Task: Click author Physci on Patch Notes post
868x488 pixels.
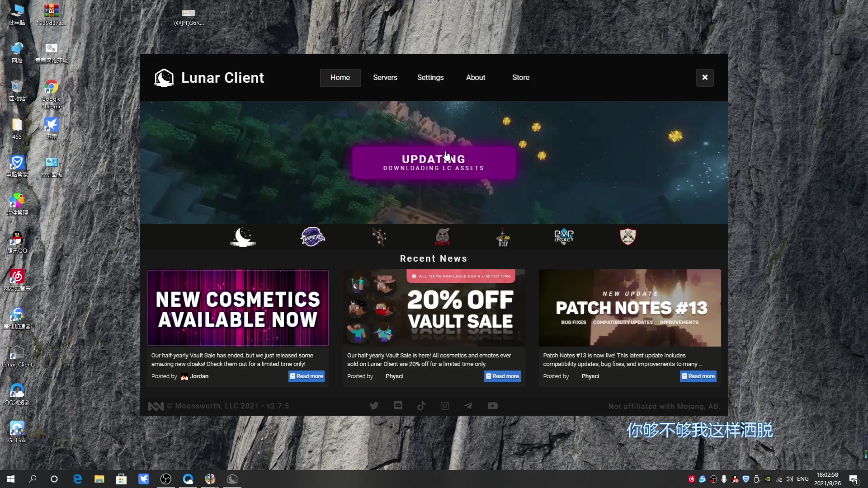Action: point(590,376)
